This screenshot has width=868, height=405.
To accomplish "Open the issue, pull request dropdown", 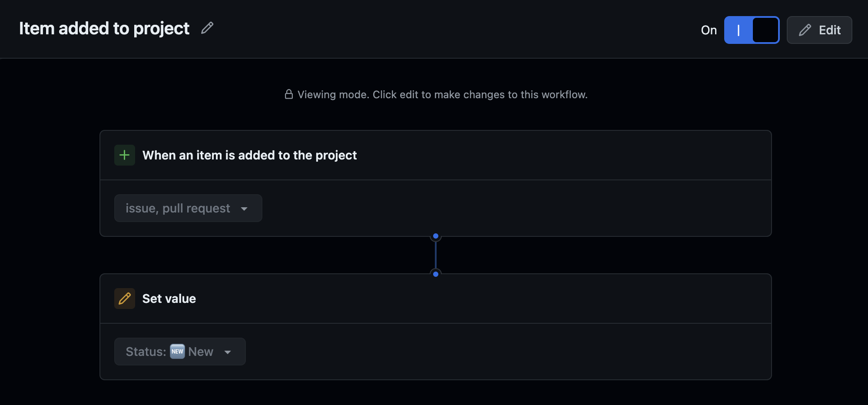I will point(188,208).
